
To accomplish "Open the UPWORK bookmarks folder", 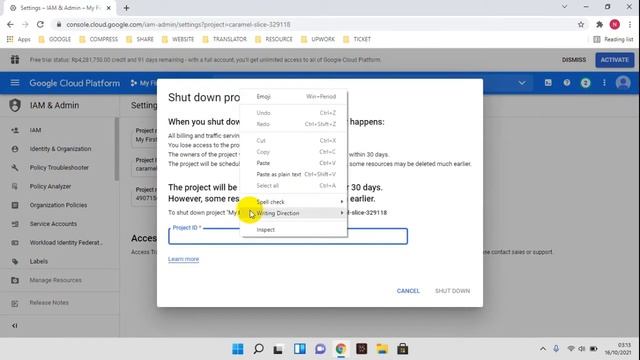I will [x=318, y=39].
